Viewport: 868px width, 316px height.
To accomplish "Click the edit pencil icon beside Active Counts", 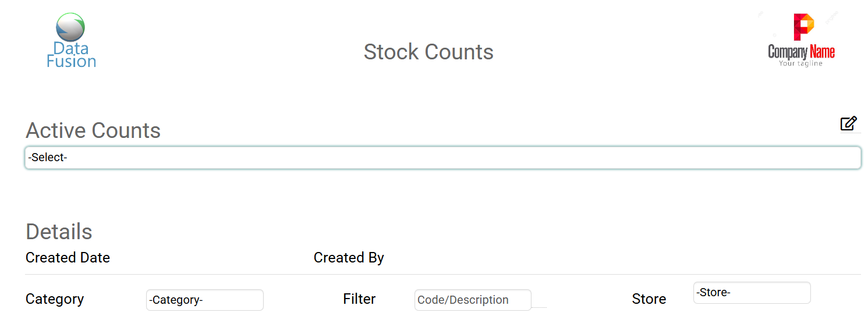I will point(848,123).
